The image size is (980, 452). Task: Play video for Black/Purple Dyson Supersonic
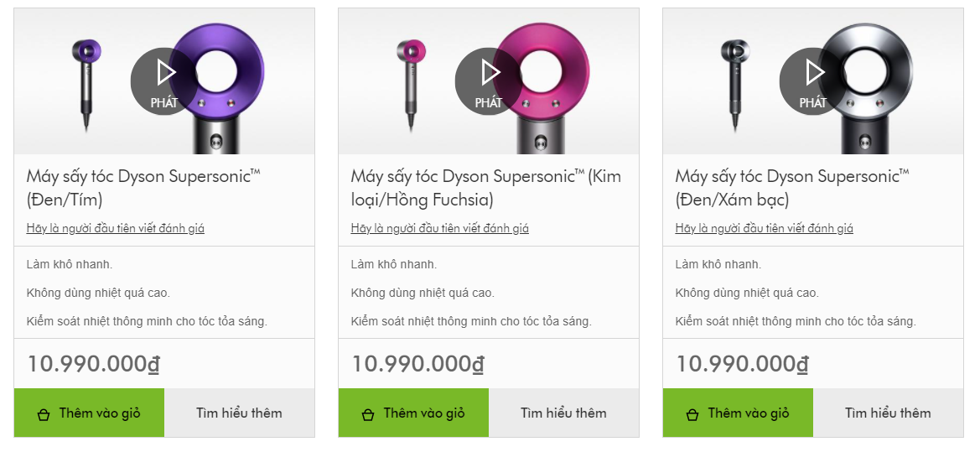pyautogui.click(x=164, y=81)
